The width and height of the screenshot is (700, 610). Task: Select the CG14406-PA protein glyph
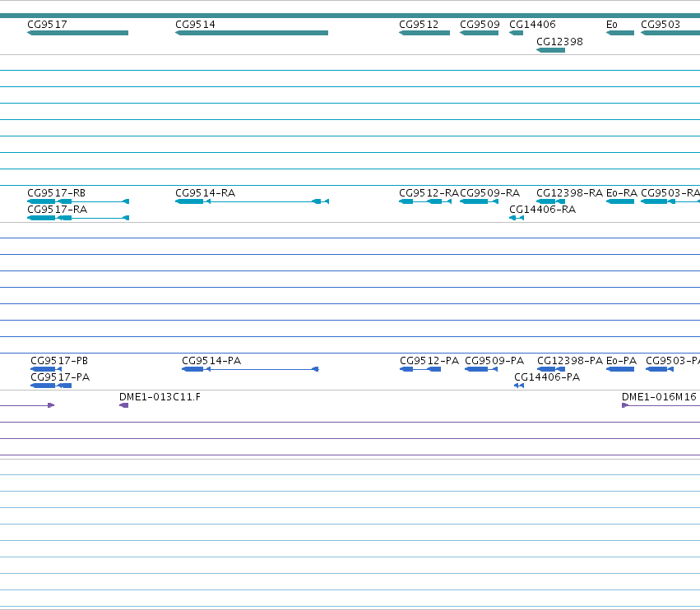pos(519,386)
